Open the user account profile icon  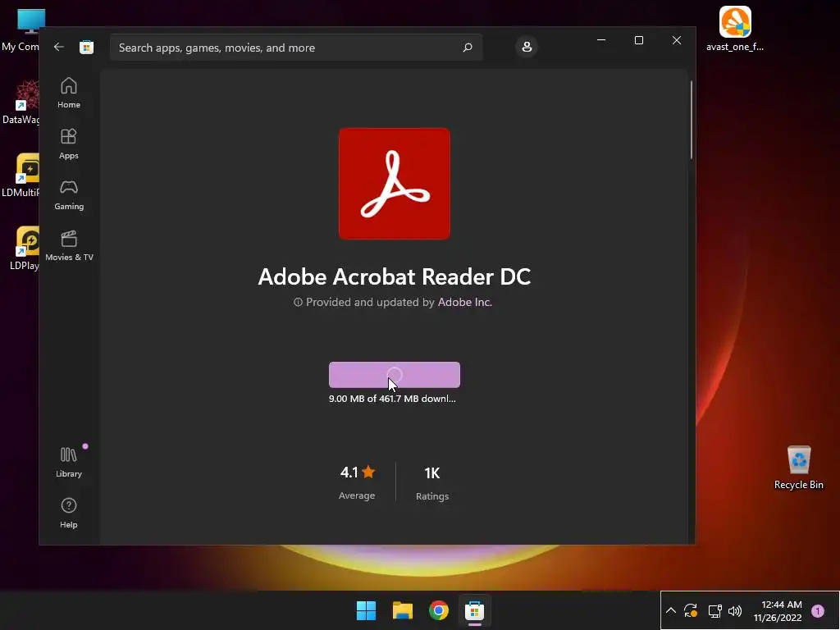click(x=527, y=47)
